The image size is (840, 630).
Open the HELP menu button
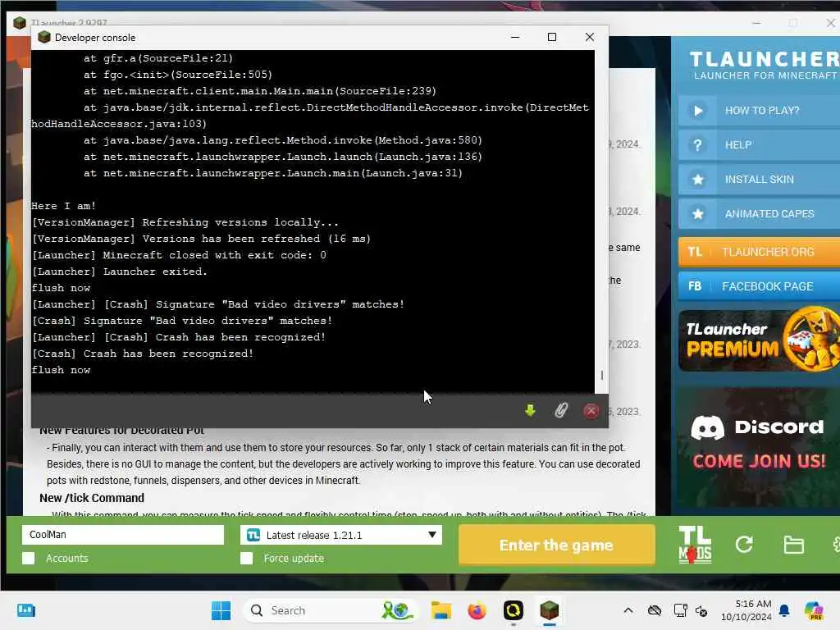coord(759,145)
